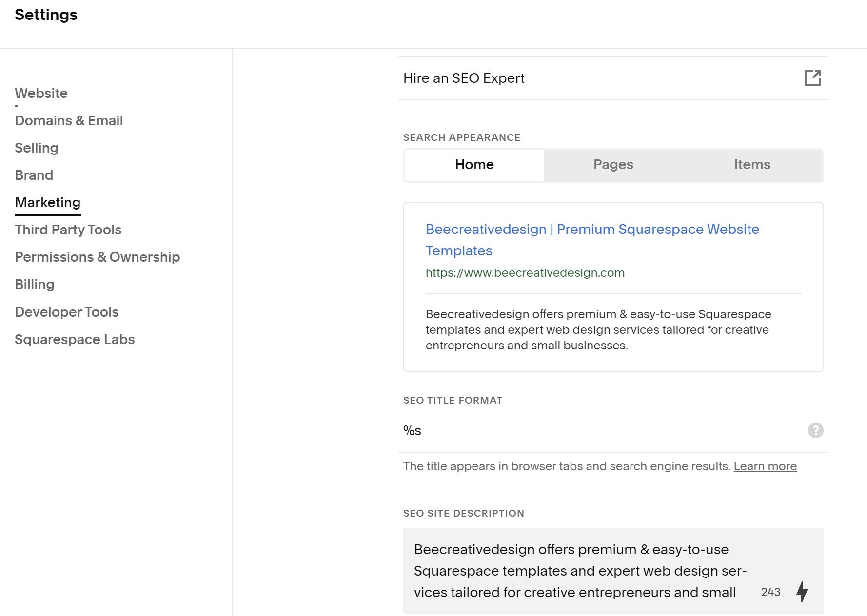867x616 pixels.
Task: Open Website settings in sidebar
Action: [x=41, y=93]
